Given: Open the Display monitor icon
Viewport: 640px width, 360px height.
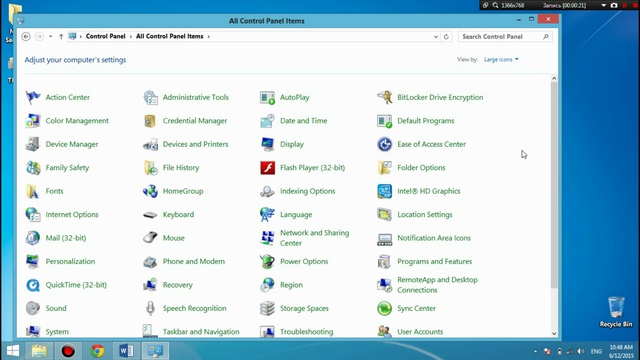Looking at the screenshot, I should click(267, 144).
